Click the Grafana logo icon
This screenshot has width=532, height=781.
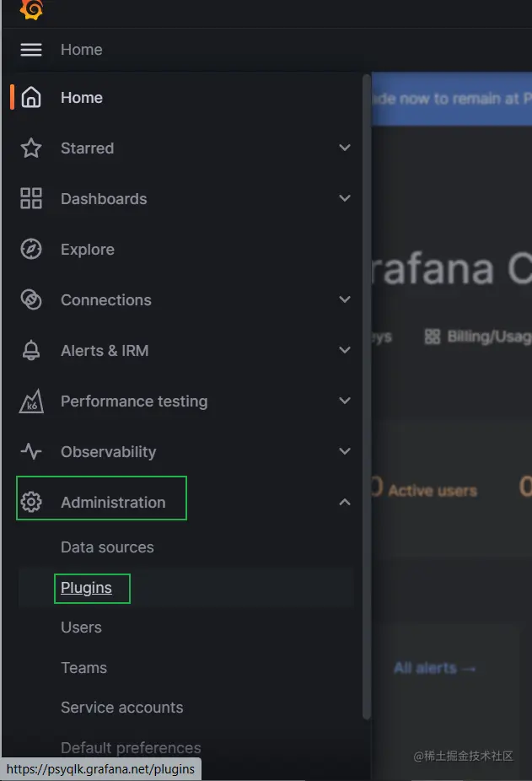(31, 9)
